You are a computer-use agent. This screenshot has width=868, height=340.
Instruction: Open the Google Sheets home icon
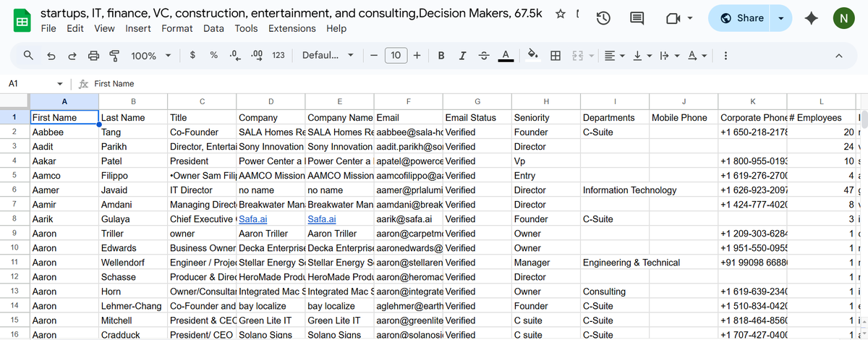pos(22,20)
